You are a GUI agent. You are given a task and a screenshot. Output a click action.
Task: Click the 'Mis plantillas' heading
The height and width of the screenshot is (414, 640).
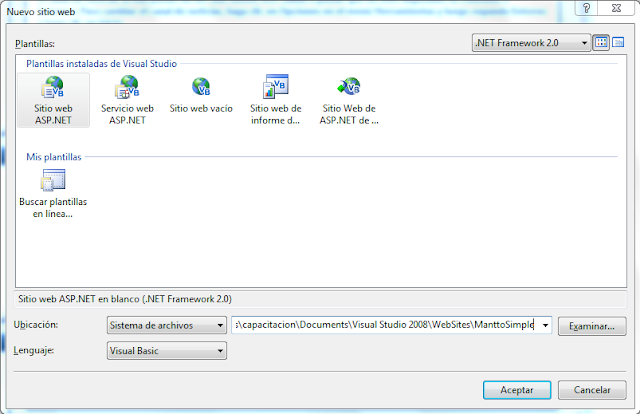click(54, 157)
